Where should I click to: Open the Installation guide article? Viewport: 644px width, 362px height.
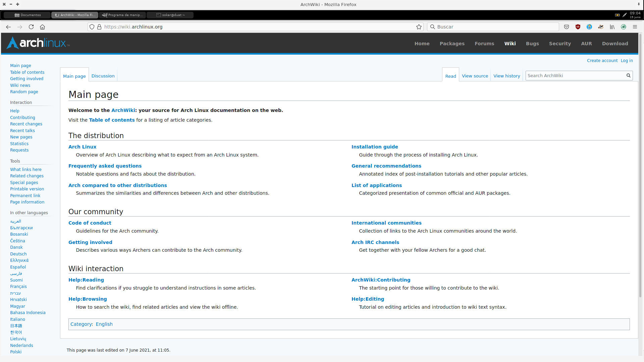pyautogui.click(x=375, y=147)
